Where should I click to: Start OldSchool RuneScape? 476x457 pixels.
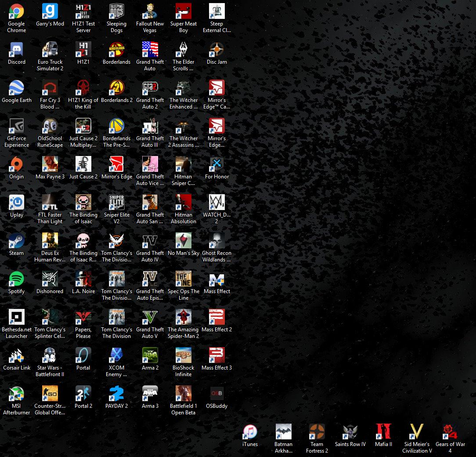click(50, 125)
